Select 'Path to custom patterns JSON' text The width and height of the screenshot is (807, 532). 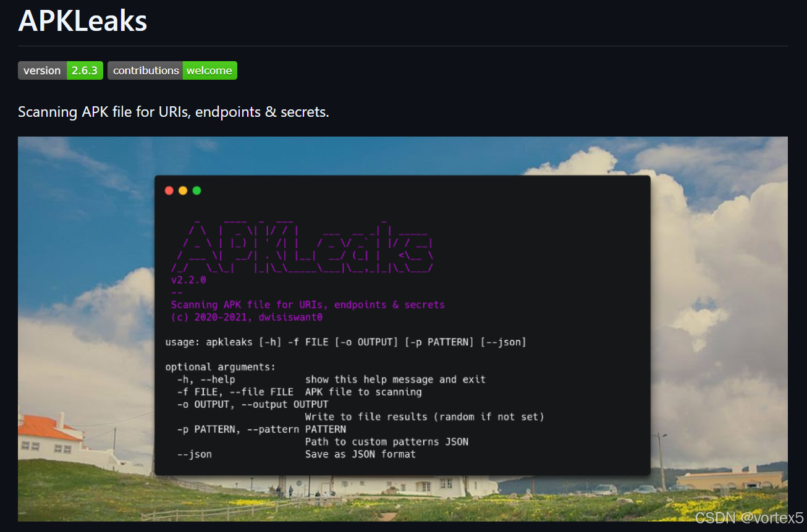click(x=387, y=442)
